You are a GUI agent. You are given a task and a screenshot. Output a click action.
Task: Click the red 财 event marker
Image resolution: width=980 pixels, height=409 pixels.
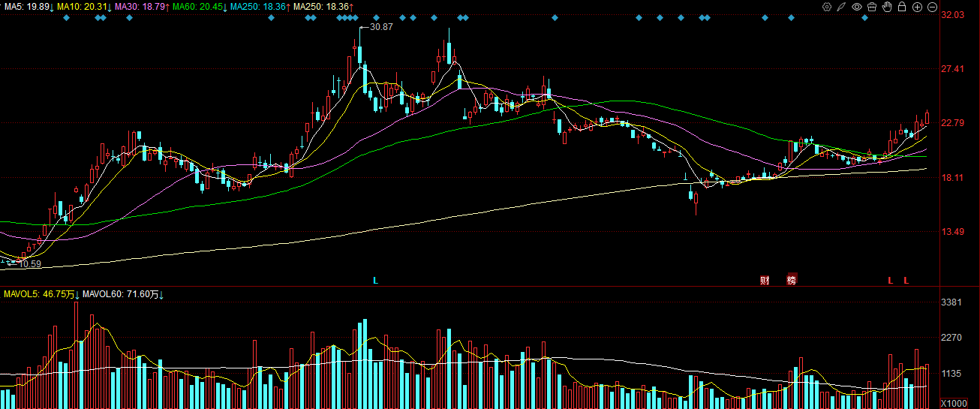click(x=765, y=281)
